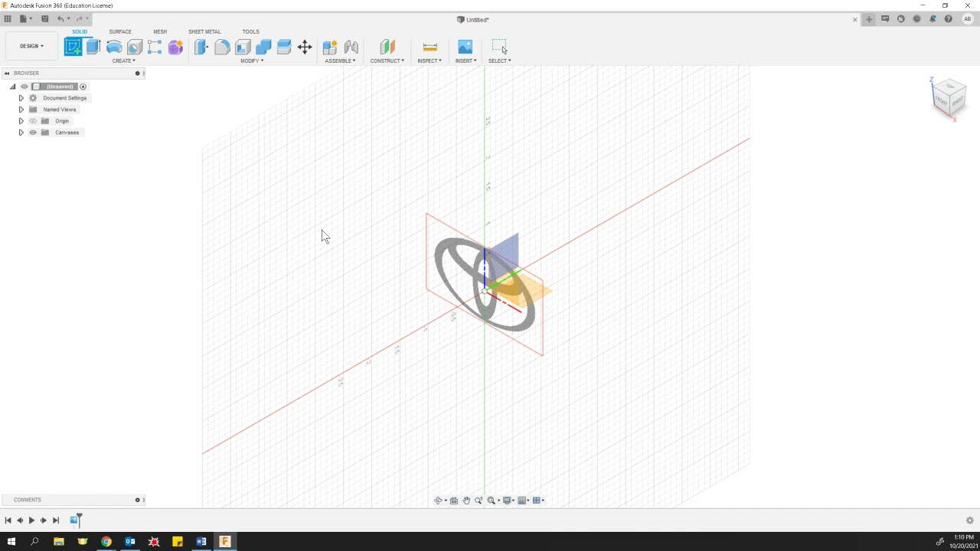Click the ViewCube in the corner
This screenshot has width=980, height=551.
(949, 98)
